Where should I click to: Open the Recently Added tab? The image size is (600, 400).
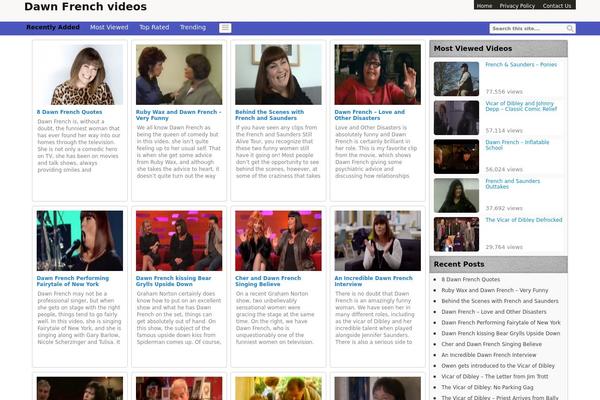53,27
